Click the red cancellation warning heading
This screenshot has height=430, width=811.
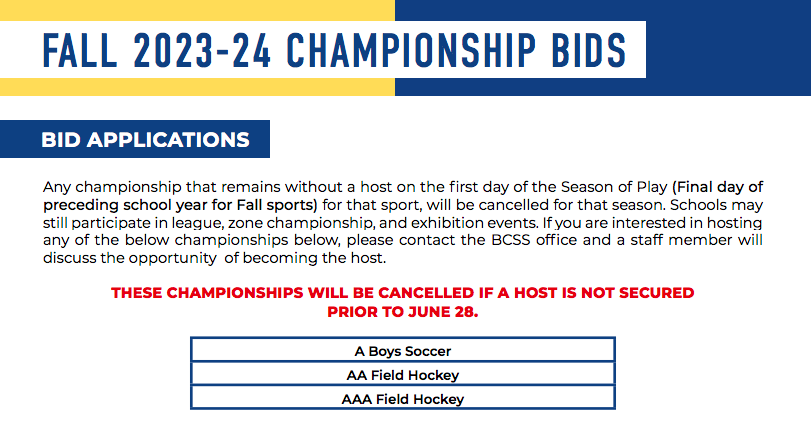(402, 302)
